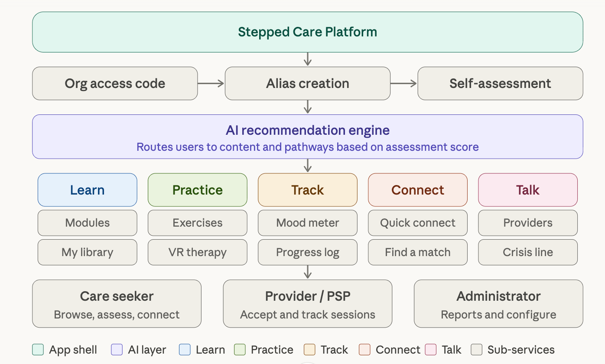Open the Connect pillar header

pos(418,190)
